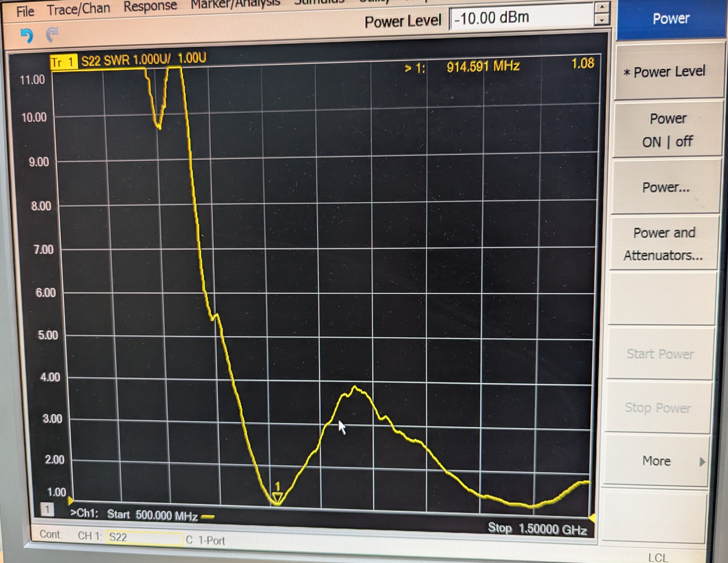
Task: Click the window 1 indicator box
Action: [47, 509]
